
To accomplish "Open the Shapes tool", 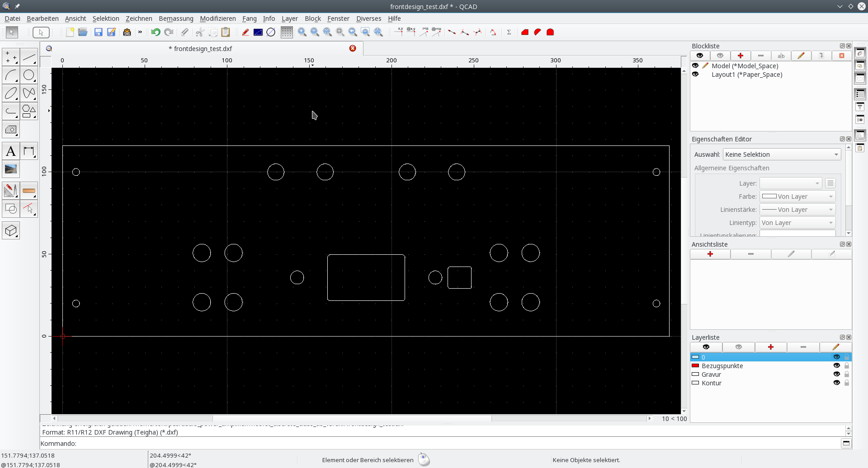I will 29,112.
